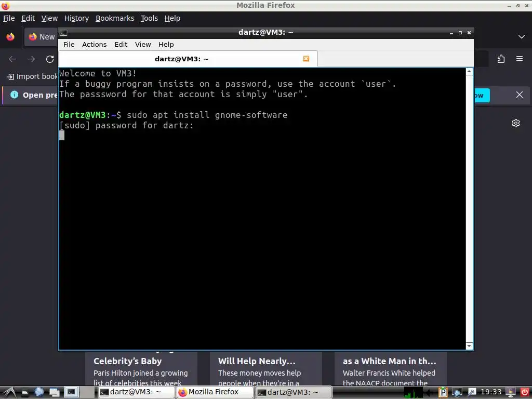Click the Firefox back arrow

(12, 59)
